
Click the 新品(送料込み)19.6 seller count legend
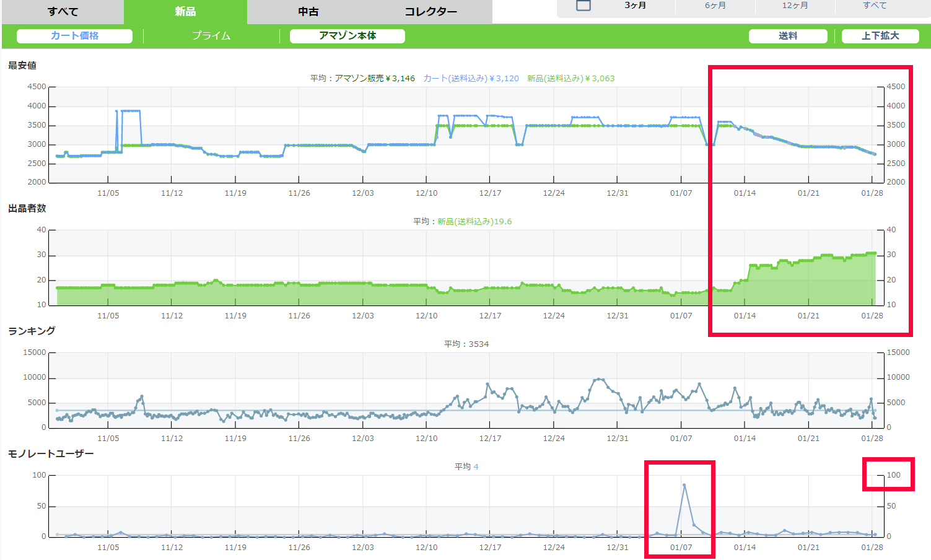pyautogui.click(x=474, y=222)
